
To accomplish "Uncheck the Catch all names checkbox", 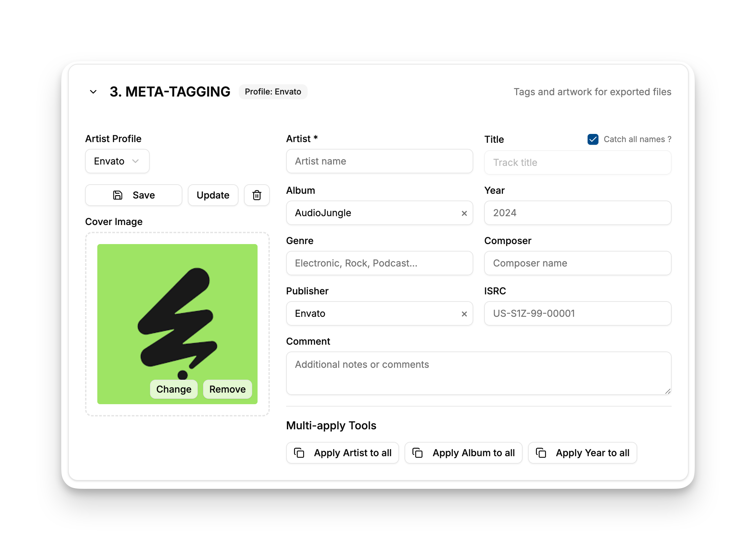I will pos(593,139).
